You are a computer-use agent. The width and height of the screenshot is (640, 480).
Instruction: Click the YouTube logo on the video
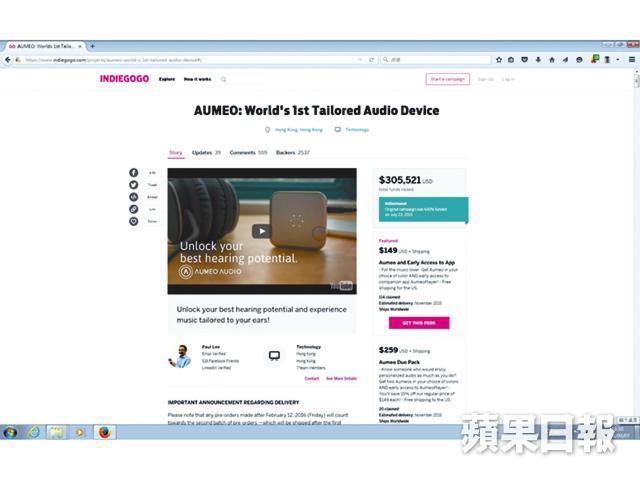pos(341,286)
